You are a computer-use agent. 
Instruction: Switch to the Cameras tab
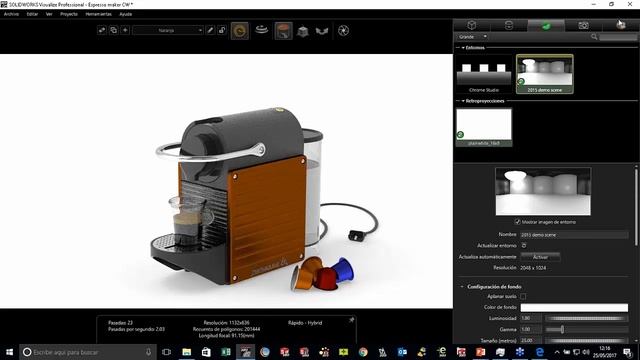coord(583,25)
